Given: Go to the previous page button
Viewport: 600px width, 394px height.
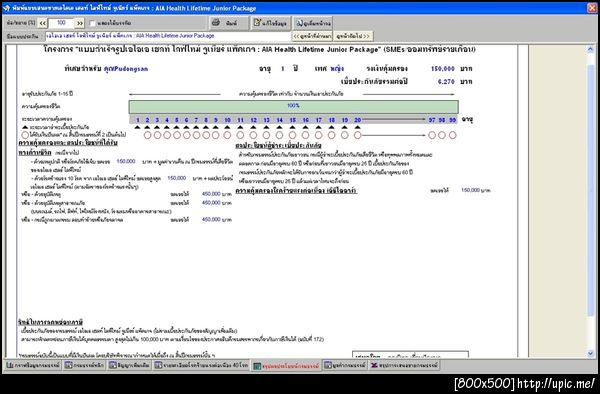Looking at the screenshot, I should [312, 36].
